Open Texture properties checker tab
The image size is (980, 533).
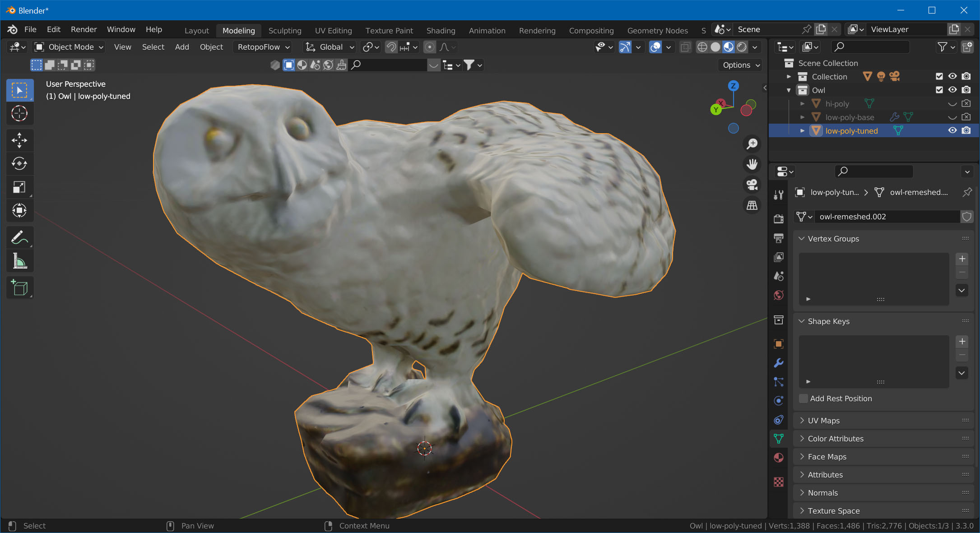[779, 482]
